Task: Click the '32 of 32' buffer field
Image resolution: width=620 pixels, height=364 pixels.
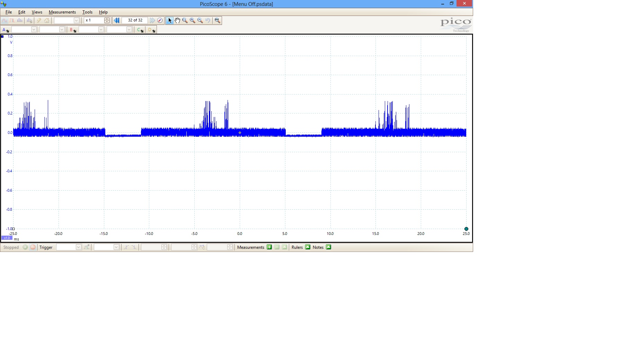Action: [135, 20]
